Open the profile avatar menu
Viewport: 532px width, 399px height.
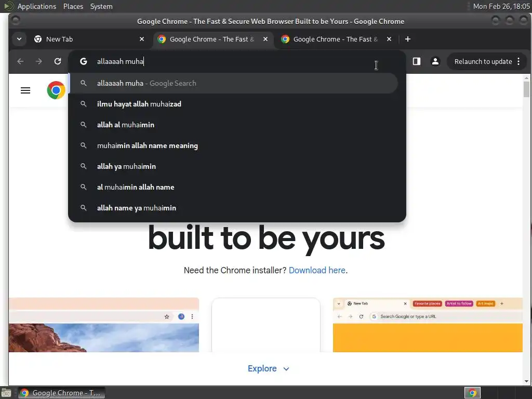point(435,61)
